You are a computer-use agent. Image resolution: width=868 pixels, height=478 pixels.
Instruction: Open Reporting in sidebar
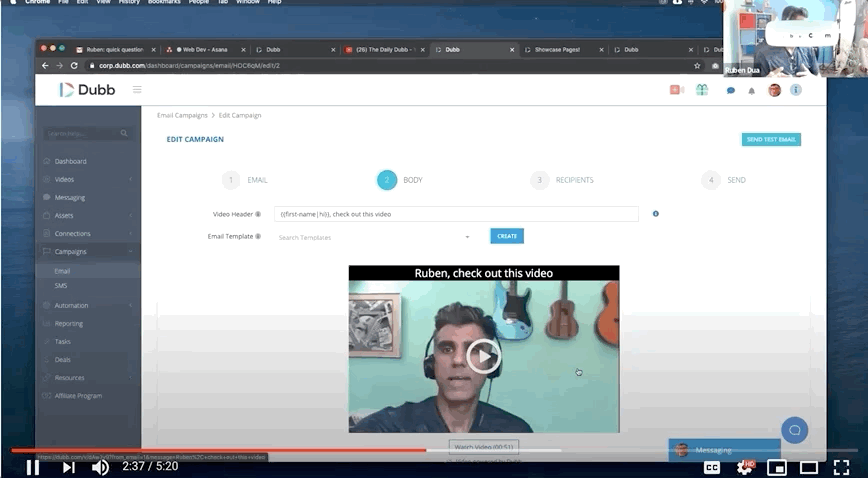(69, 323)
